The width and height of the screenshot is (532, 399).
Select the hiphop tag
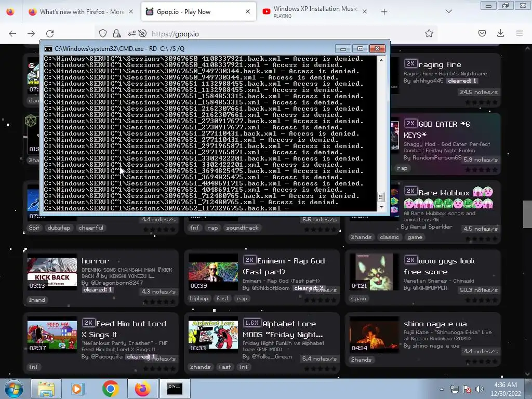coord(199,298)
